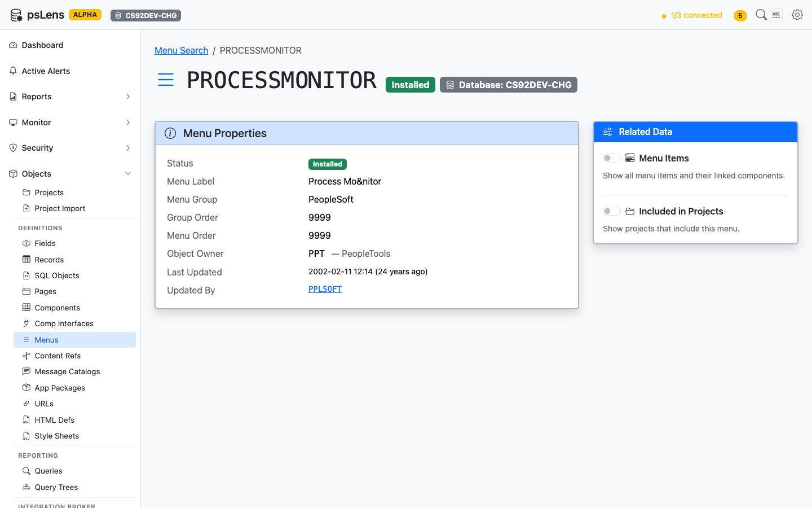The width and height of the screenshot is (812, 508).
Task: Click the Records table icon
Action: 26,260
